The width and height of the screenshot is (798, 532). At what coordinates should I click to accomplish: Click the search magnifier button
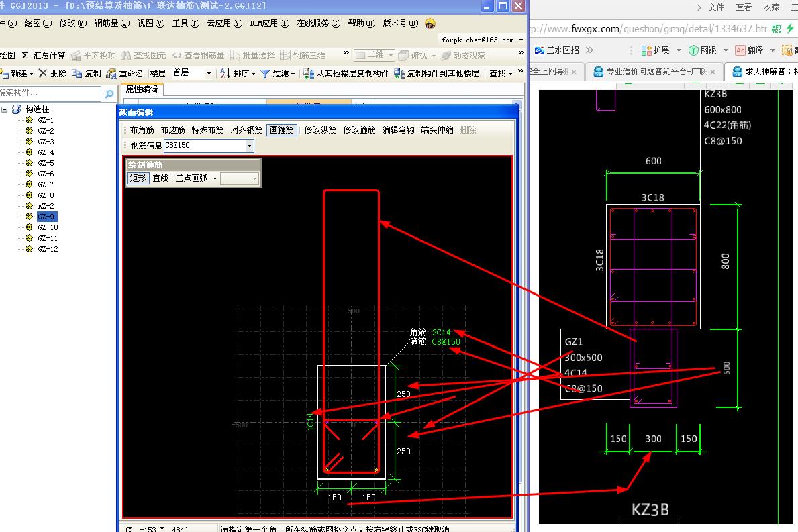click(x=109, y=93)
